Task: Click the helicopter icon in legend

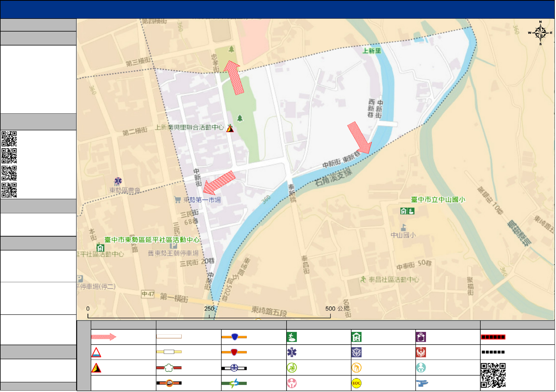Action: pos(422,384)
